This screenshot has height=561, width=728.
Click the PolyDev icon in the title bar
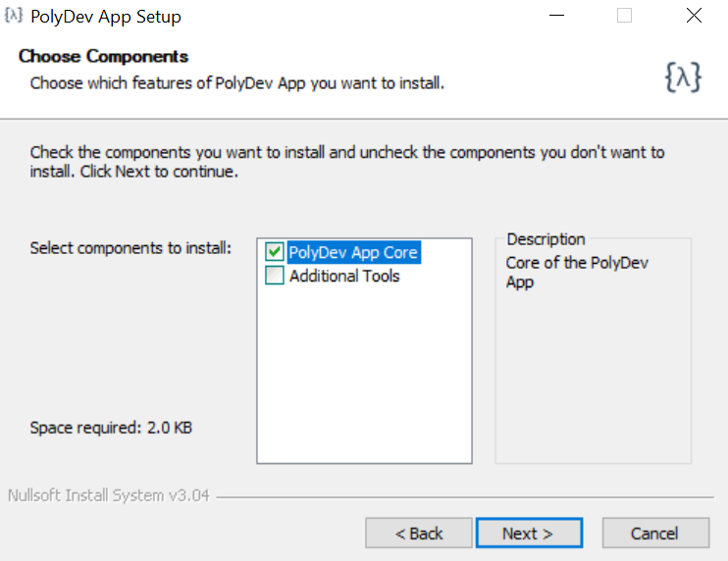[14, 16]
